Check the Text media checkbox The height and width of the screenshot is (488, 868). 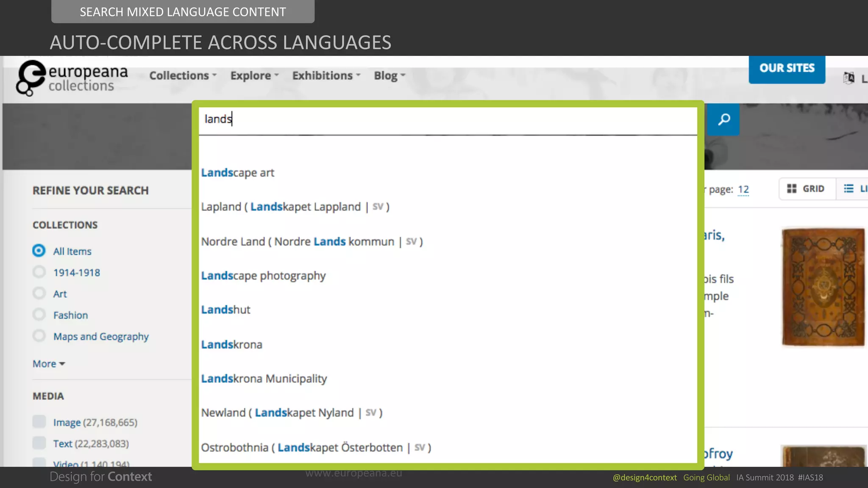click(x=39, y=443)
